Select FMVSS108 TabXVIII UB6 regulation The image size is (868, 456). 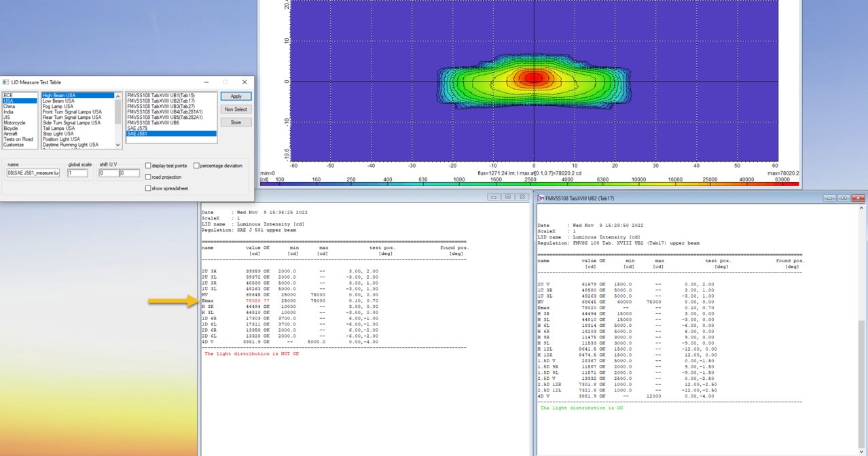(x=171, y=123)
